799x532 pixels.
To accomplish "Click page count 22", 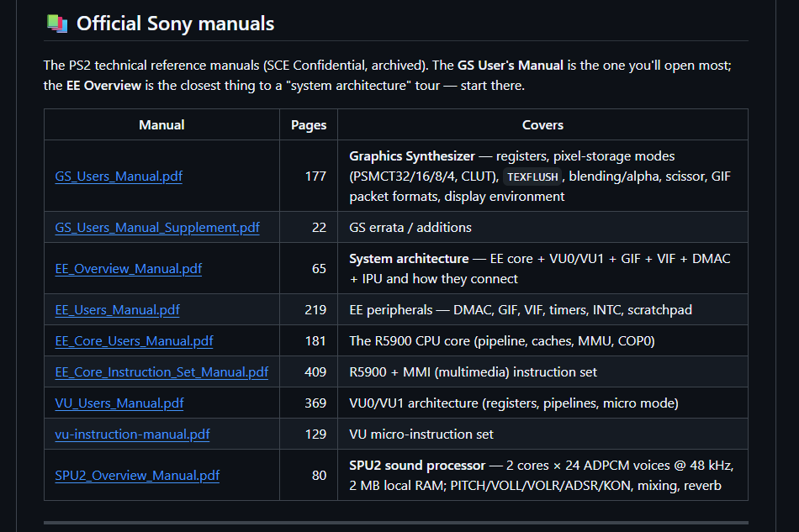I will pyautogui.click(x=319, y=228).
